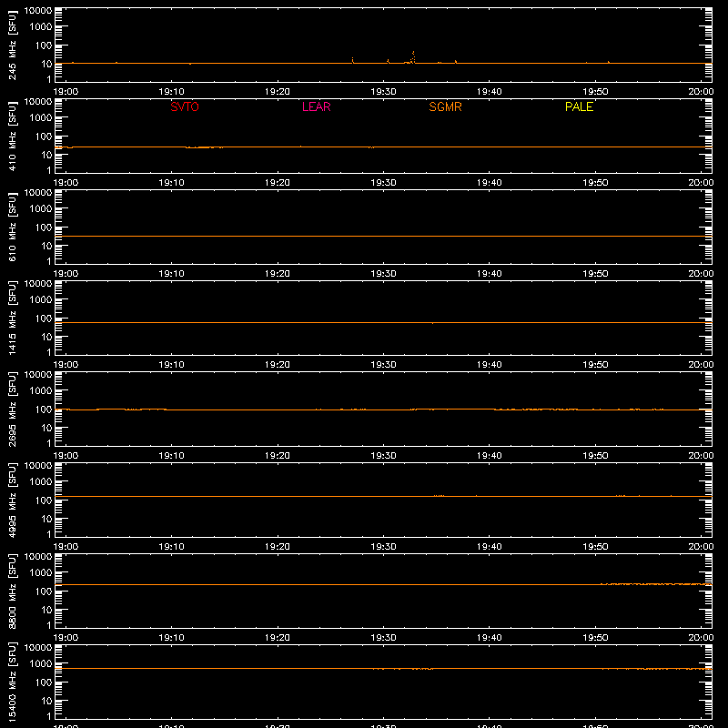Click the 19:40 label under the 2695 MHz plot
Viewport: 728px width, 728px height.
pyautogui.click(x=490, y=456)
